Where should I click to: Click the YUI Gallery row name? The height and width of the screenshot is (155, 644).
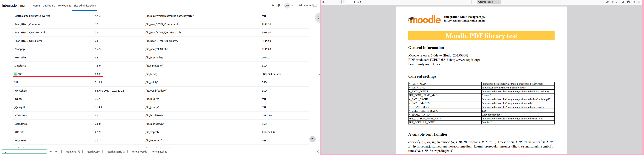21,91
